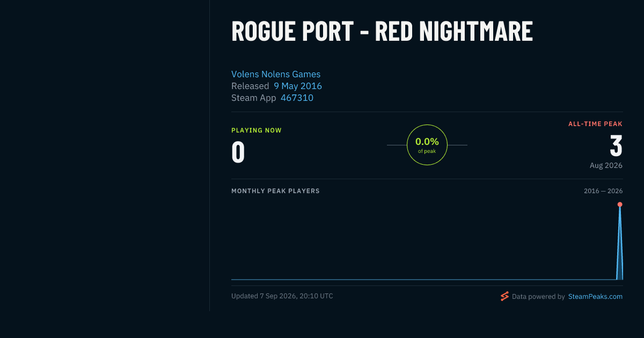Click the Data powered by text

(x=538, y=296)
